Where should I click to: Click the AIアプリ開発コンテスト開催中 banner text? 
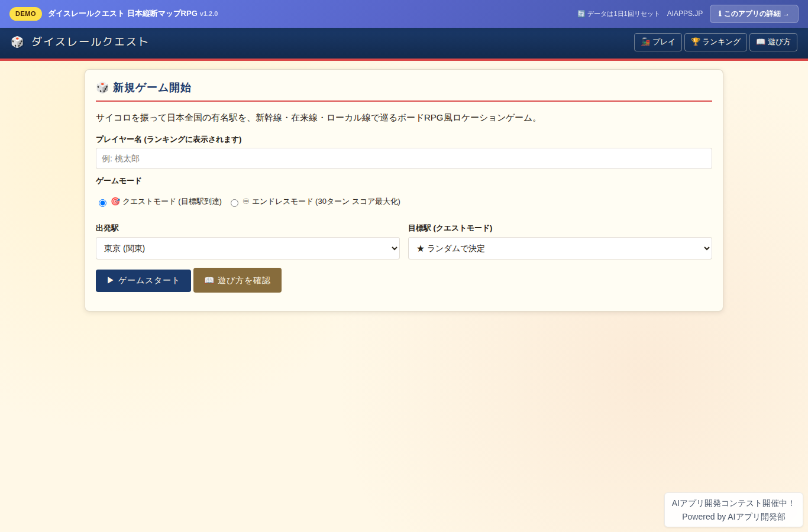click(733, 503)
